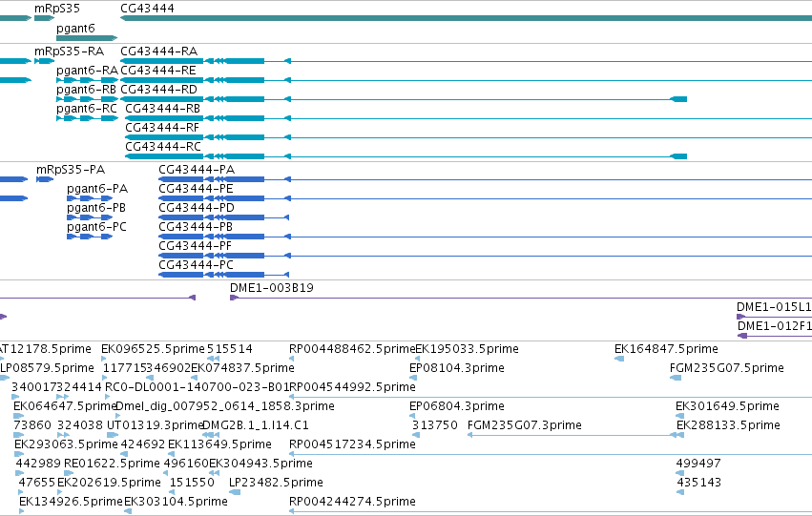Click the CG43444-RD transcript label
The width and height of the screenshot is (812, 516).
pos(158,90)
